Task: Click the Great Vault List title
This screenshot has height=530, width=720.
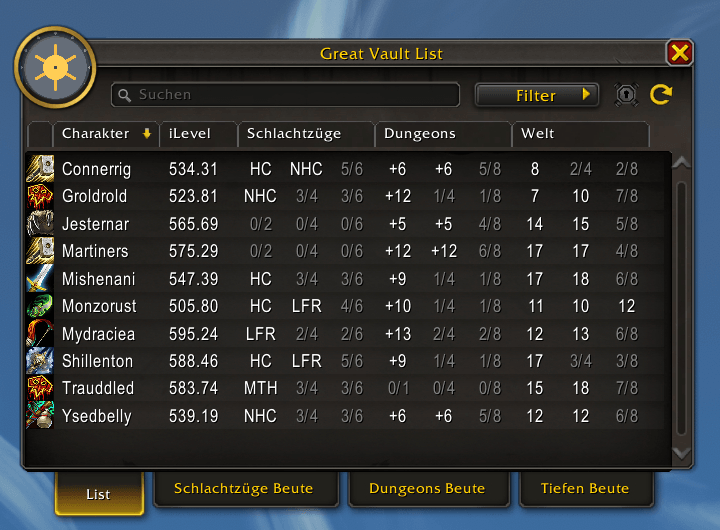Action: pos(381,54)
